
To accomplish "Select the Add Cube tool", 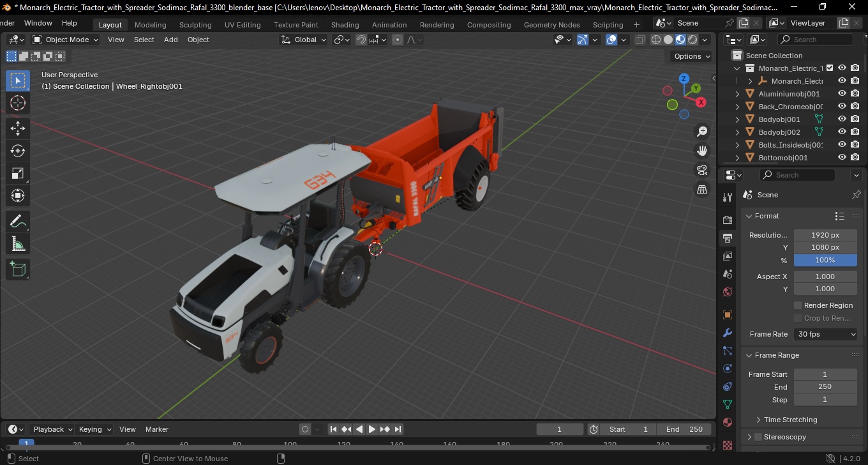I will point(18,269).
